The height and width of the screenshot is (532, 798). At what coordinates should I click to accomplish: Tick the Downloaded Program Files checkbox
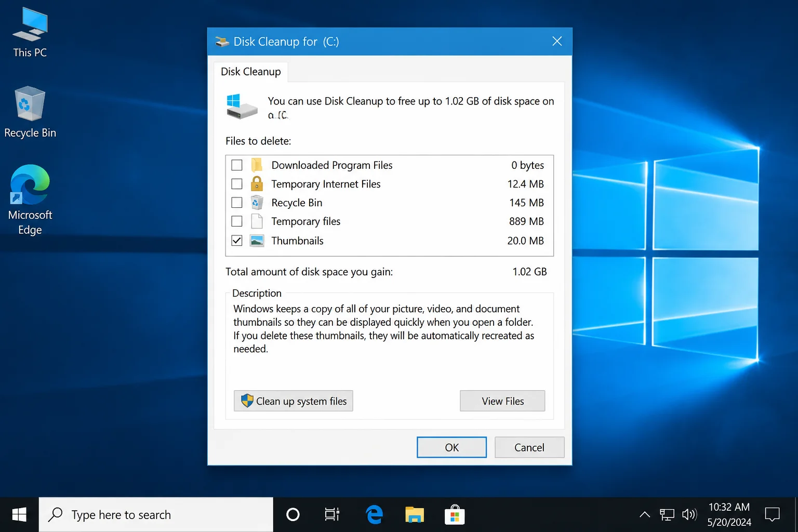tap(237, 165)
